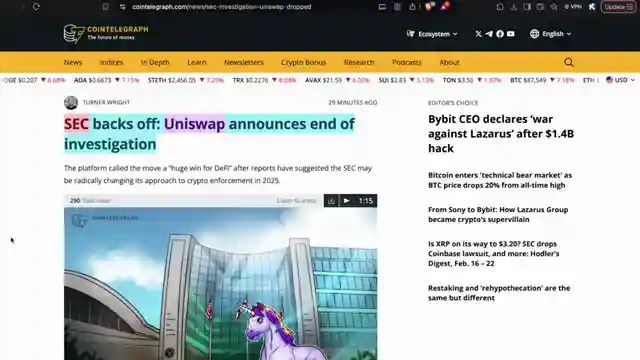The image size is (640, 360).
Task: Open the Bybit CEO 'war against Lazarus' story
Action: (x=501, y=133)
